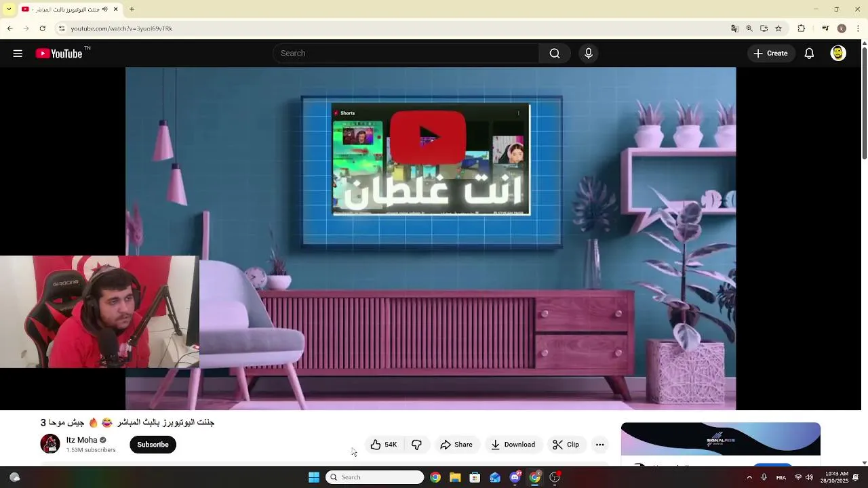Screen dimensions: 868x488
Task: Select the YouTube video tab
Action: (70, 9)
